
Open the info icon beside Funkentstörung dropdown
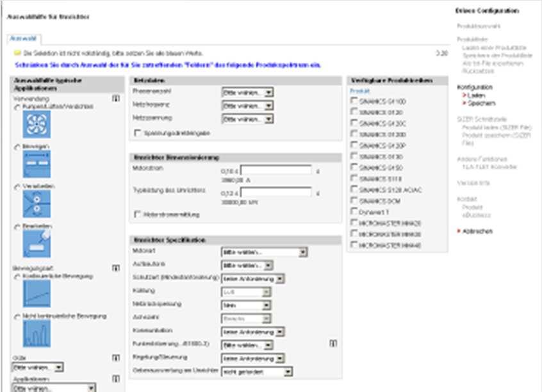click(x=333, y=343)
